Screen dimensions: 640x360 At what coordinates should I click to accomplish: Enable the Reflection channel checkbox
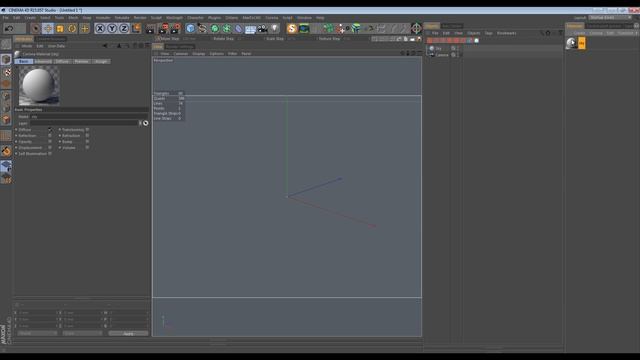(x=50, y=136)
